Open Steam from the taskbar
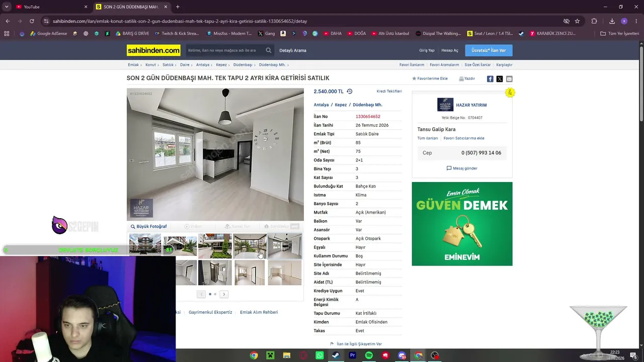The width and height of the screenshot is (644, 362). click(x=336, y=355)
